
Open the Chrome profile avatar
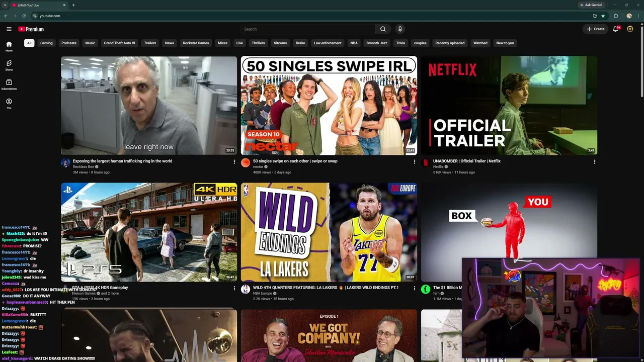629,16
